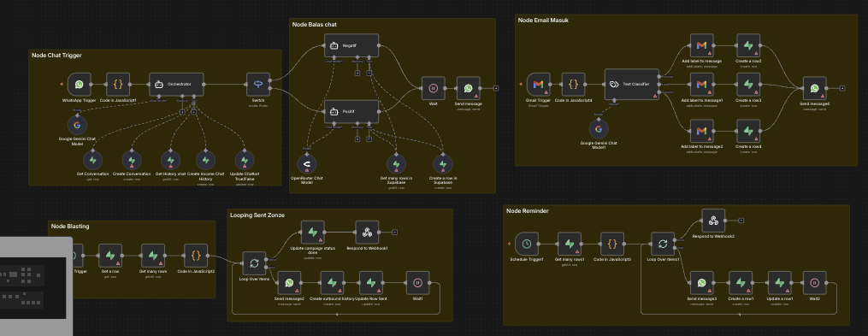Open the Switch node
868x336 pixels.
coord(258,84)
